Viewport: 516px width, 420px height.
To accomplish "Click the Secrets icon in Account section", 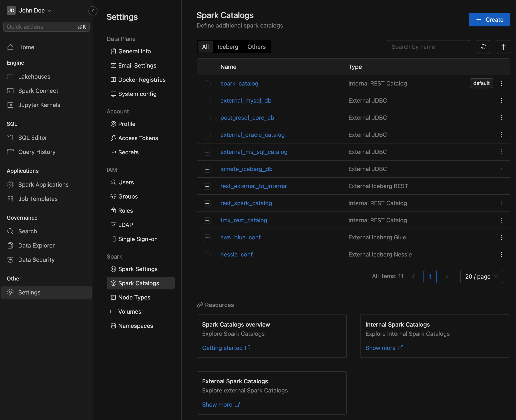I will [x=113, y=152].
